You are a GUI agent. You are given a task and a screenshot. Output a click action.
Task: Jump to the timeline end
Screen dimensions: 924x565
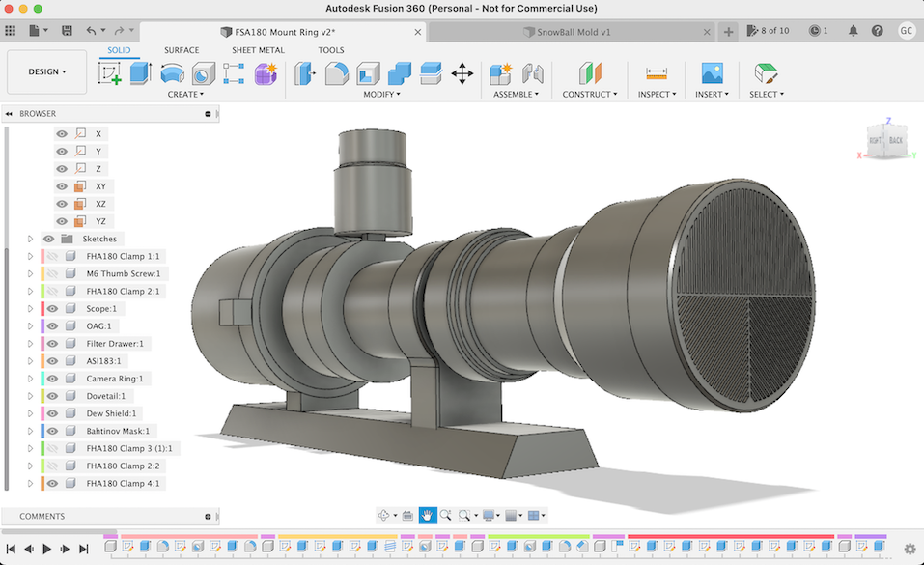(84, 550)
